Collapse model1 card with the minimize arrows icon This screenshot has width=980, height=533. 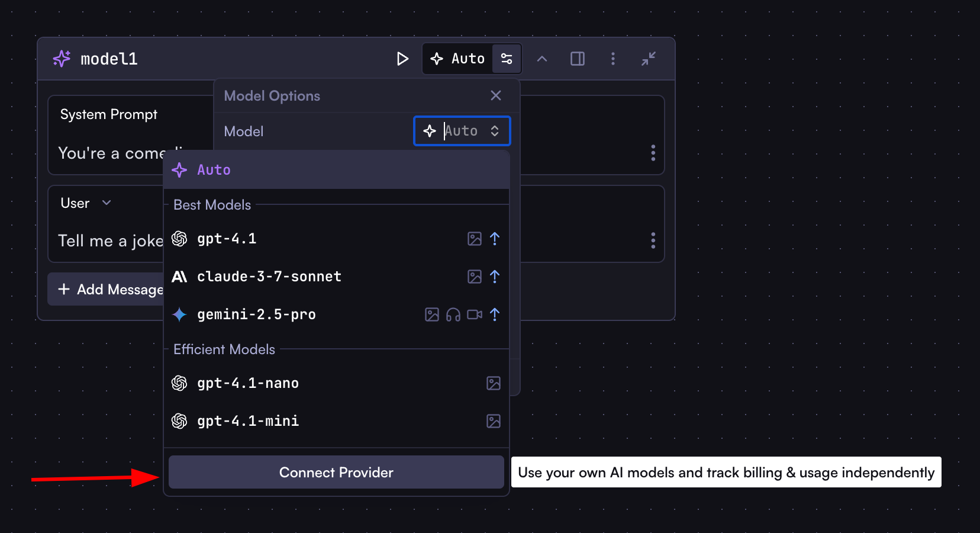click(x=649, y=59)
